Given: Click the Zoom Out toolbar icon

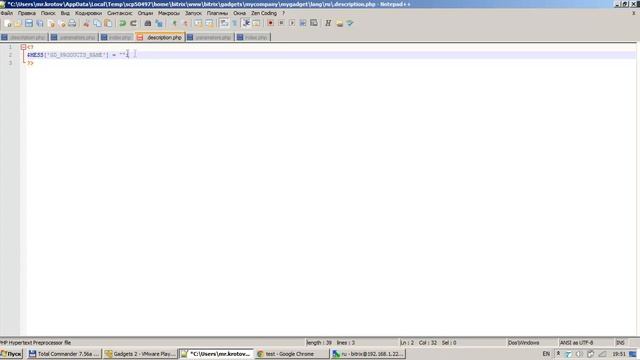Looking at the screenshot, I should (x=185, y=24).
